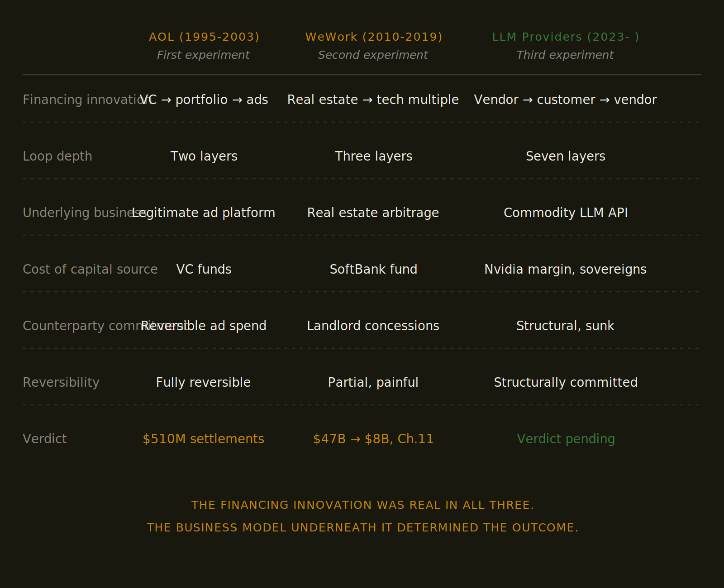The image size is (724, 588).
Task: Click the "Loop depth" row label
Action: (57, 156)
